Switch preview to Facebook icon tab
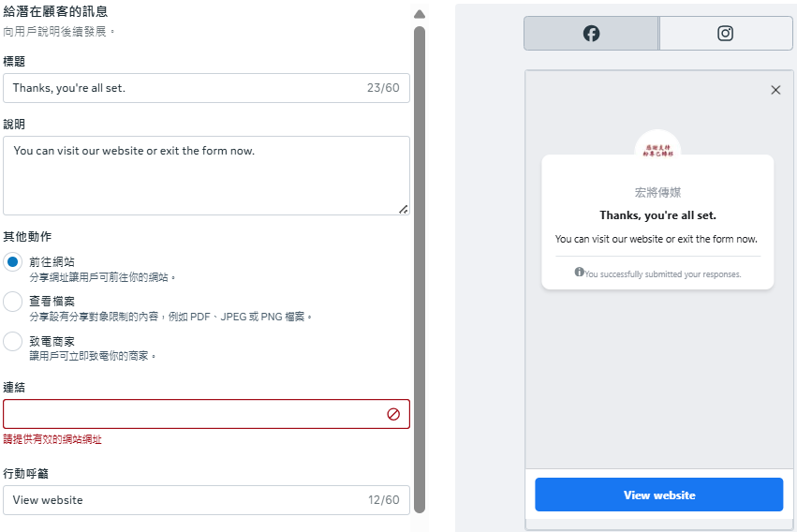 tap(591, 34)
